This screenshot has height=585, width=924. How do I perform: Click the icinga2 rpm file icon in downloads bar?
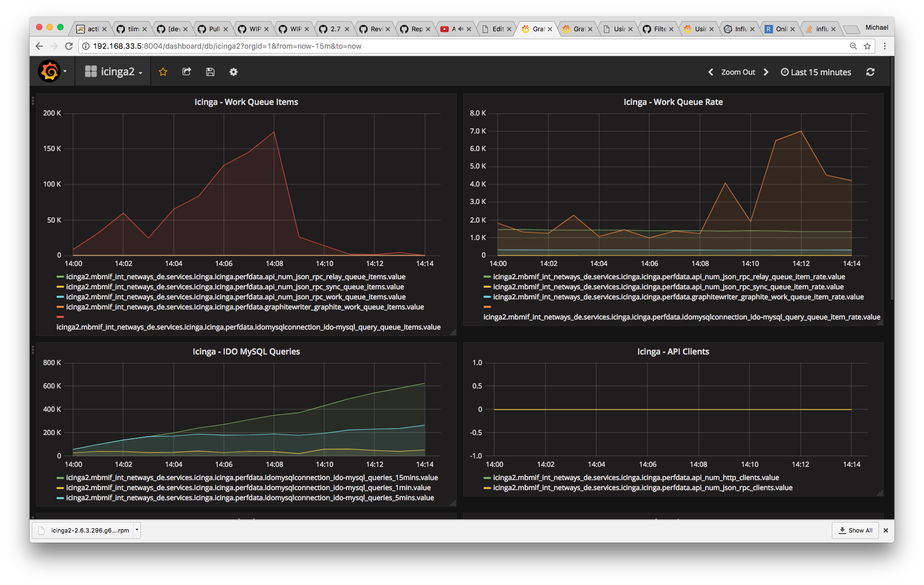coord(41,530)
